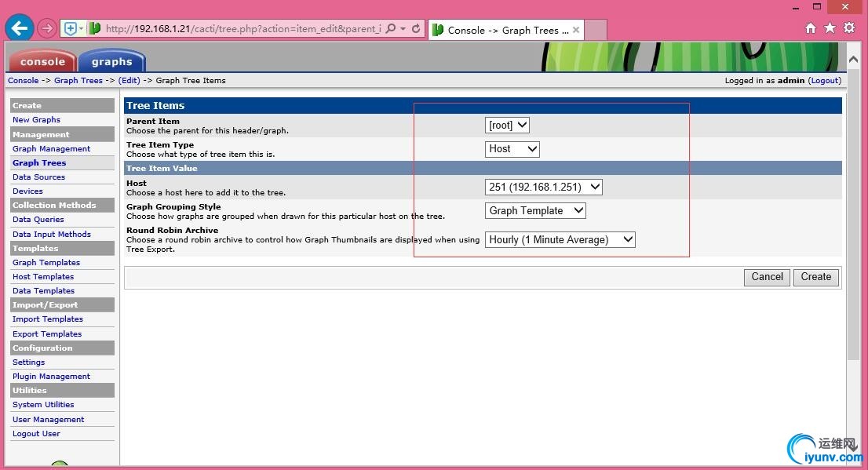868x470 pixels.
Task: Open Data Queries in sidebar
Action: tap(38, 219)
